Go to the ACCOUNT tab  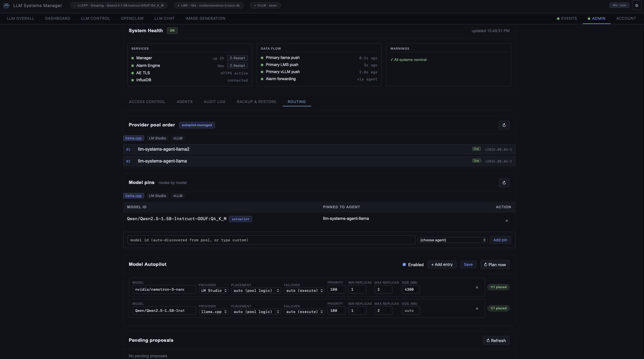tap(626, 18)
